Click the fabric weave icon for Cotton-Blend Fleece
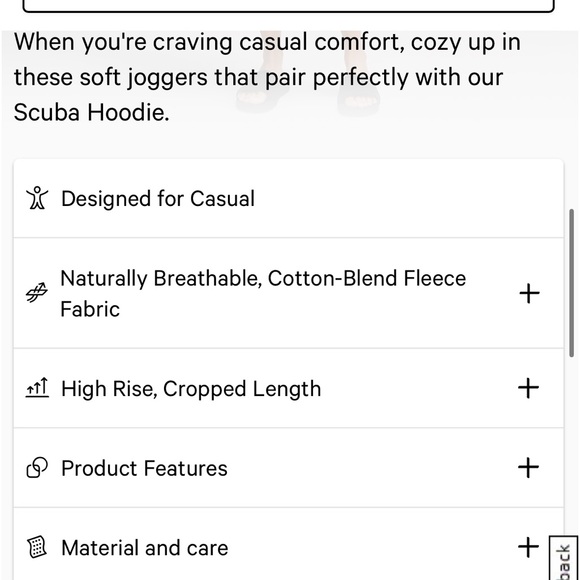The height and width of the screenshot is (580, 580). [x=37, y=293]
